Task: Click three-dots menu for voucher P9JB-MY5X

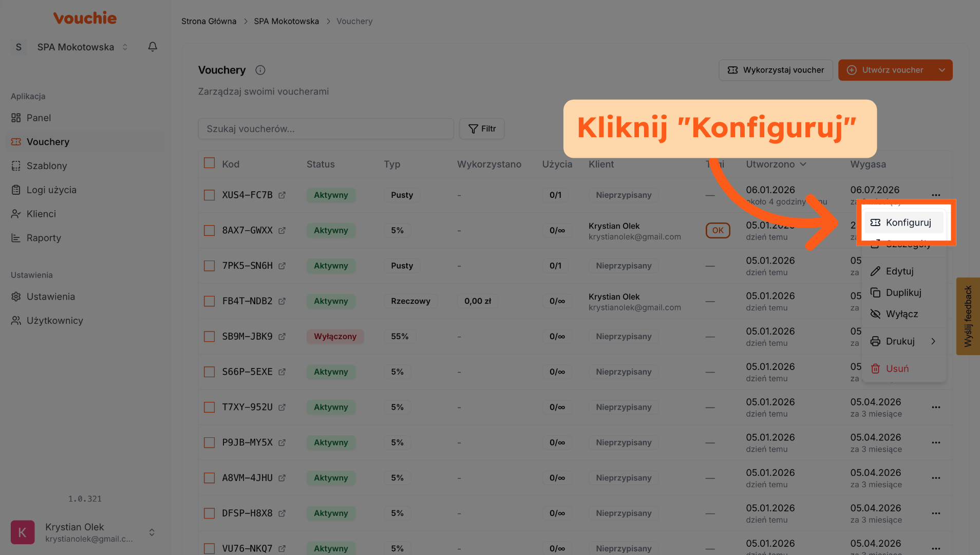Action: click(936, 443)
